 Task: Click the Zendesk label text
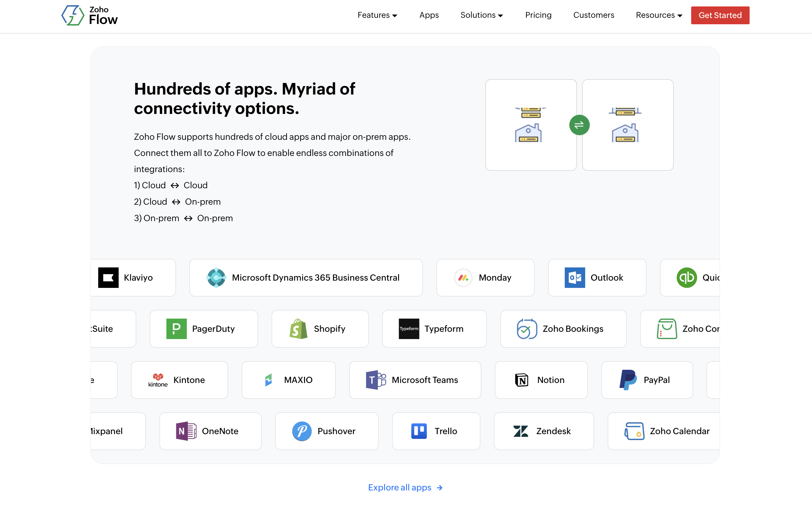[553, 431]
